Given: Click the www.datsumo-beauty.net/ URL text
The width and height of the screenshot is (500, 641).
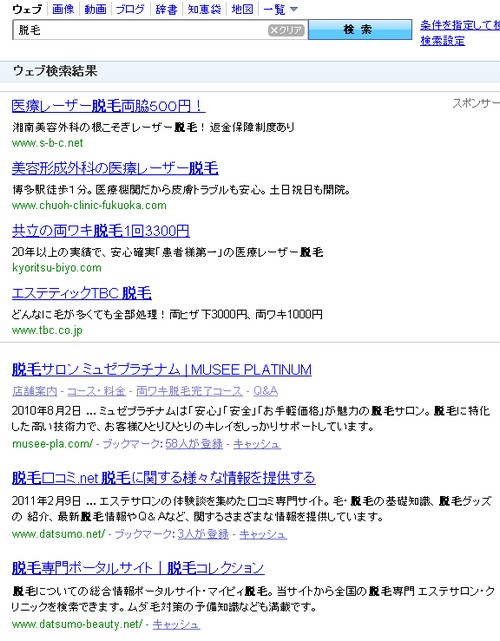Looking at the screenshot, I should click(x=77, y=624).
